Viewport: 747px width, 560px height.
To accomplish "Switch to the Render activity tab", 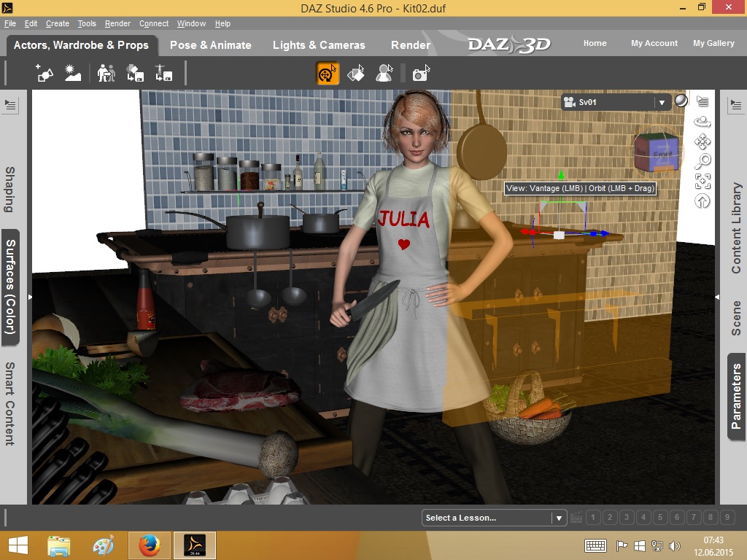I will pyautogui.click(x=411, y=45).
